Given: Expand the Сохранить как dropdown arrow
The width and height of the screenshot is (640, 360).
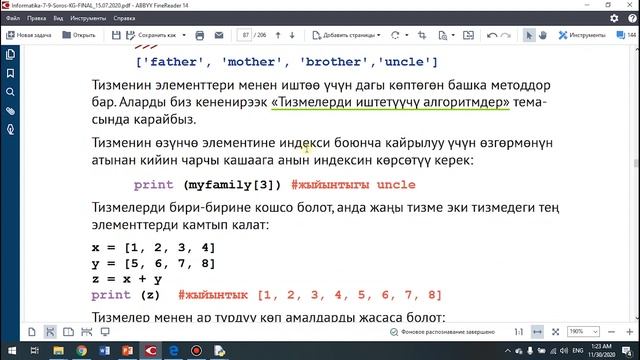Looking at the screenshot, I should tap(184, 35).
